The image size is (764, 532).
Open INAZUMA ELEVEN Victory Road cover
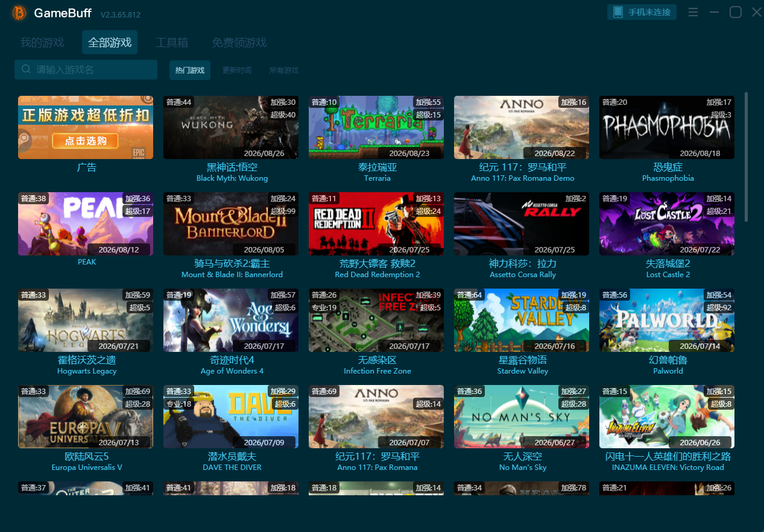point(667,416)
